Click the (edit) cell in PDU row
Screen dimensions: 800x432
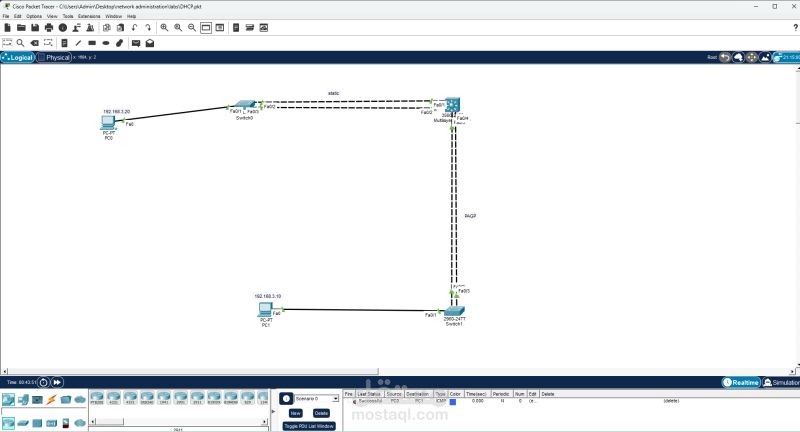pos(532,401)
